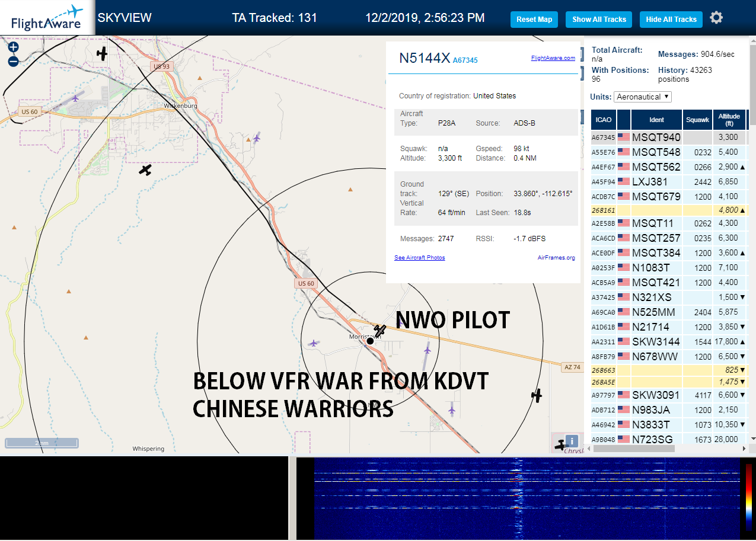
Task: Select the MSQT257 row
Action: [669, 238]
